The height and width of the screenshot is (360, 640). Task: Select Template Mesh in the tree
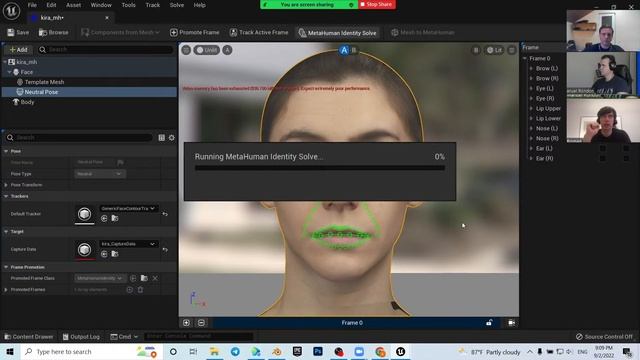point(44,82)
